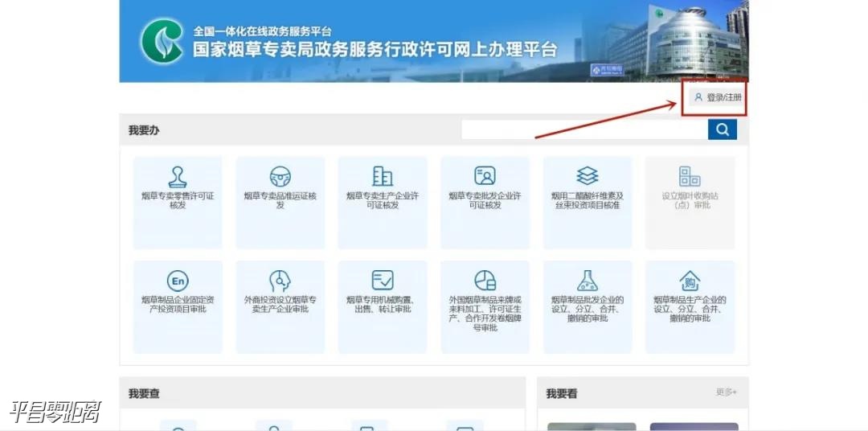Click the blue magnifier search button
Viewport: 868px width, 431px height.
[723, 129]
